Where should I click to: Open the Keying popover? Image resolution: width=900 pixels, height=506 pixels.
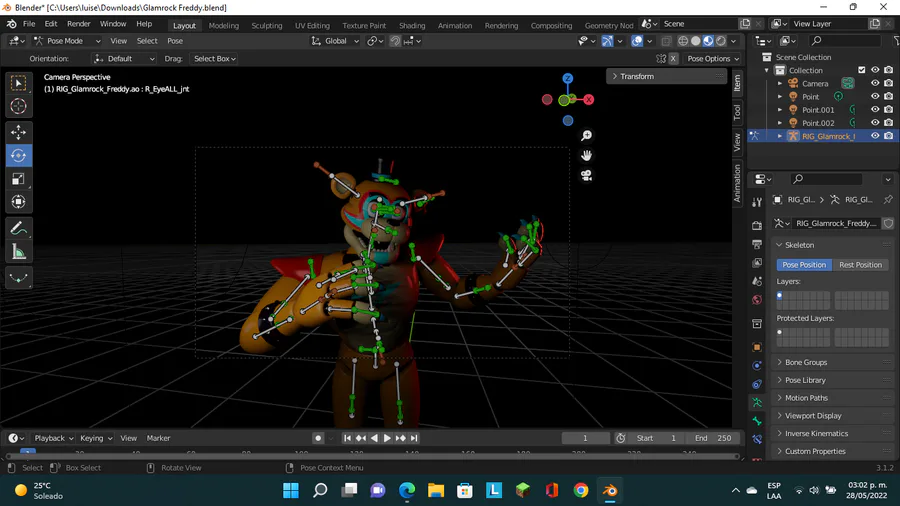click(x=96, y=438)
